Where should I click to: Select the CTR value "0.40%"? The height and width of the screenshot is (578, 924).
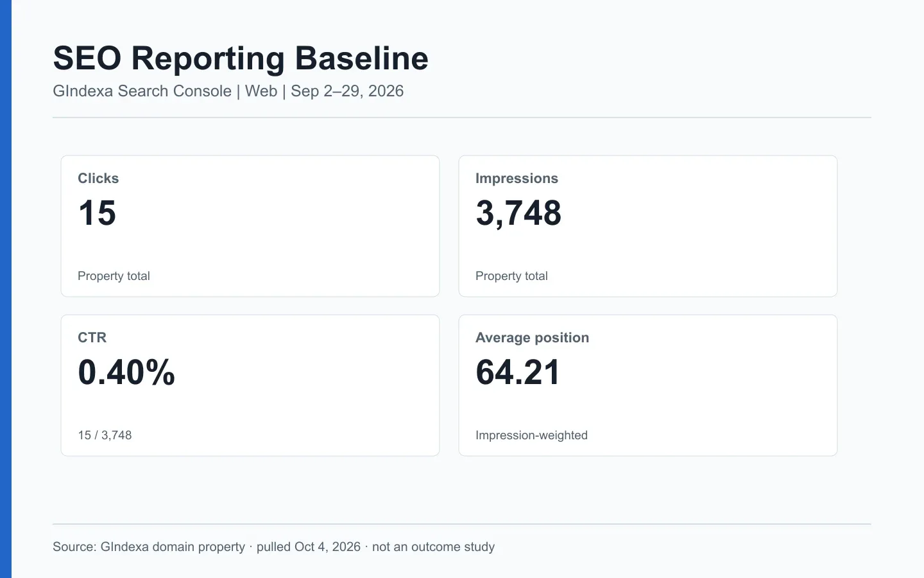(126, 372)
